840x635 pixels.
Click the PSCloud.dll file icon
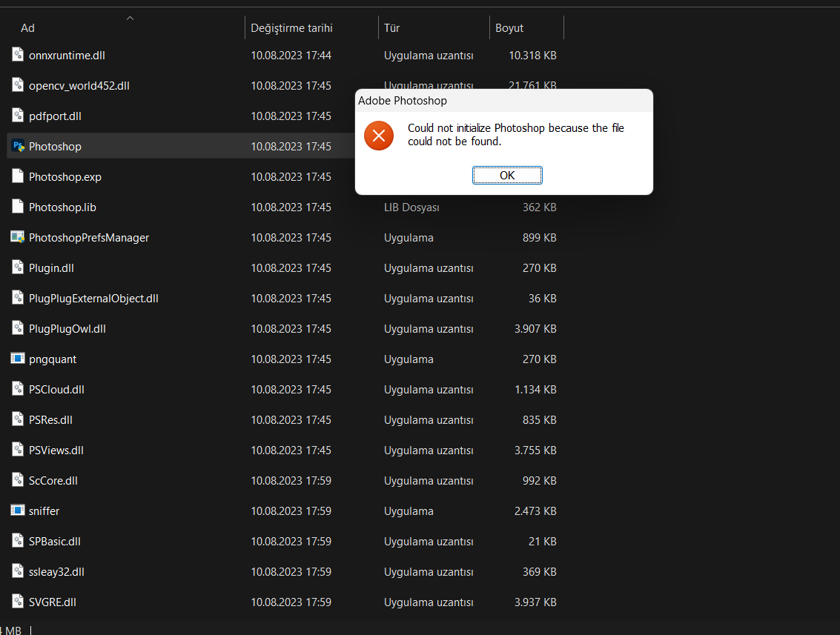tap(17, 389)
